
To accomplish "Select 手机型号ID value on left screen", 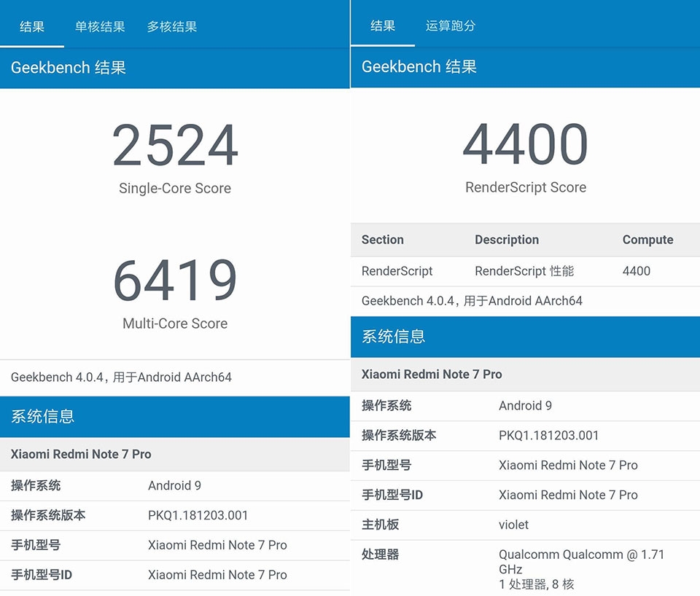I will click(217, 575).
